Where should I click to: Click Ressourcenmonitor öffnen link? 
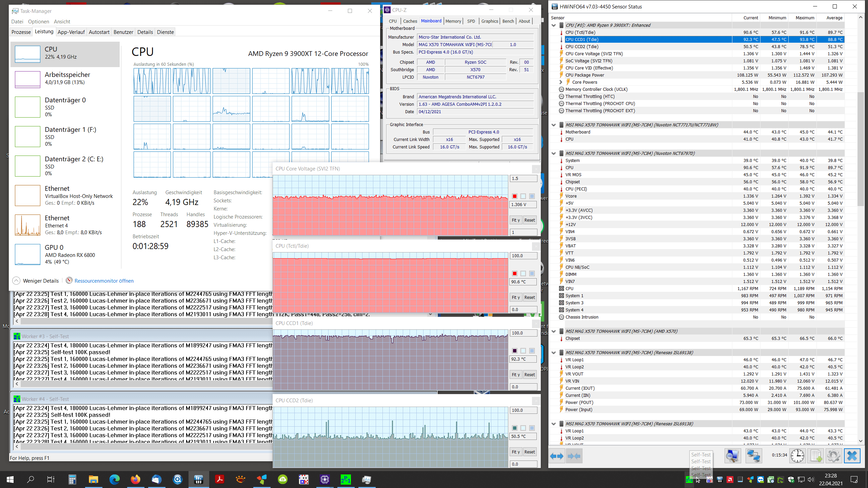coord(104,281)
